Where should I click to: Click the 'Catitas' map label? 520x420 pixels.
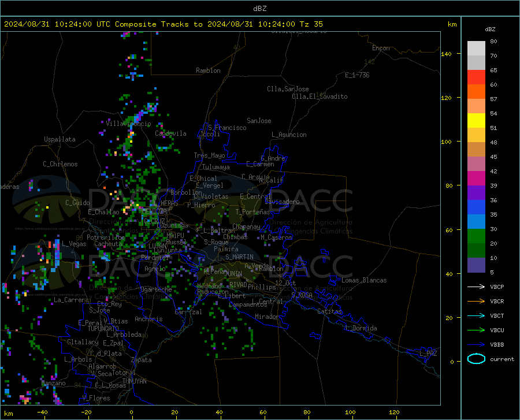[x=329, y=311]
